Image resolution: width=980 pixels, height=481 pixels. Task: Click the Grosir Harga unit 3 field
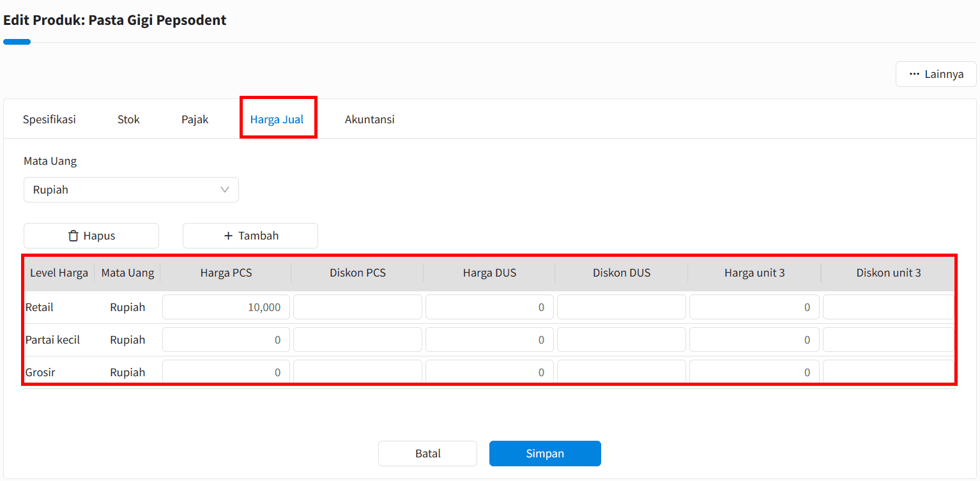click(x=754, y=372)
